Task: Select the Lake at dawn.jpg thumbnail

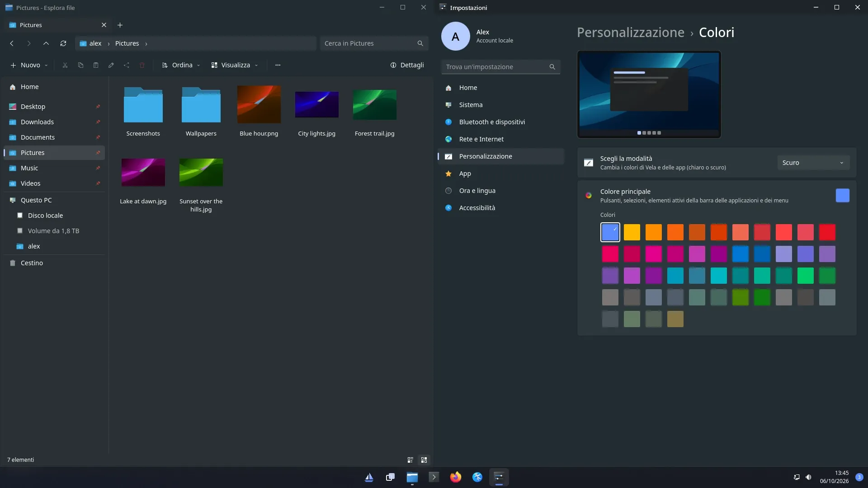Action: click(x=143, y=173)
